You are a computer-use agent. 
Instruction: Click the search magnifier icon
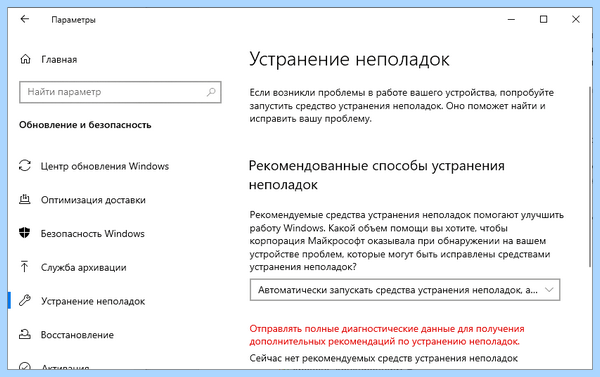211,92
